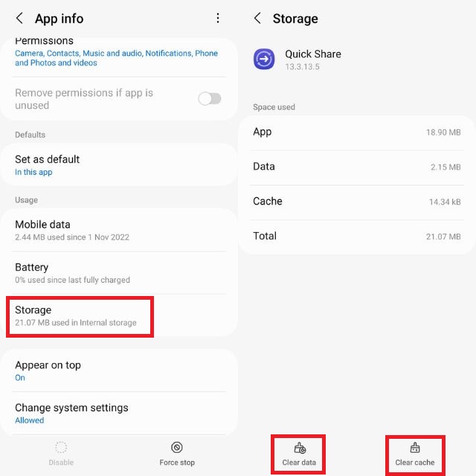The image size is (476, 476).
Task: Go back from Storage screen
Action: coord(257,19)
